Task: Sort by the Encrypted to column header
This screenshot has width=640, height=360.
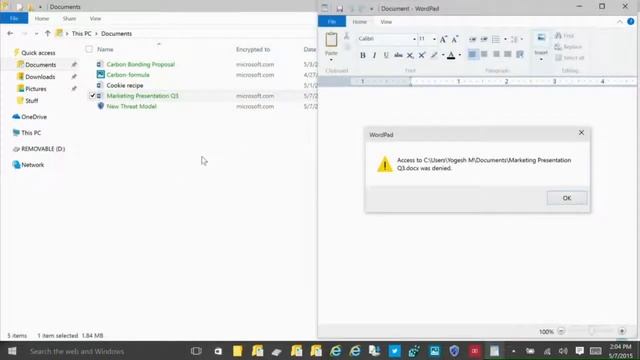Action: [253, 49]
